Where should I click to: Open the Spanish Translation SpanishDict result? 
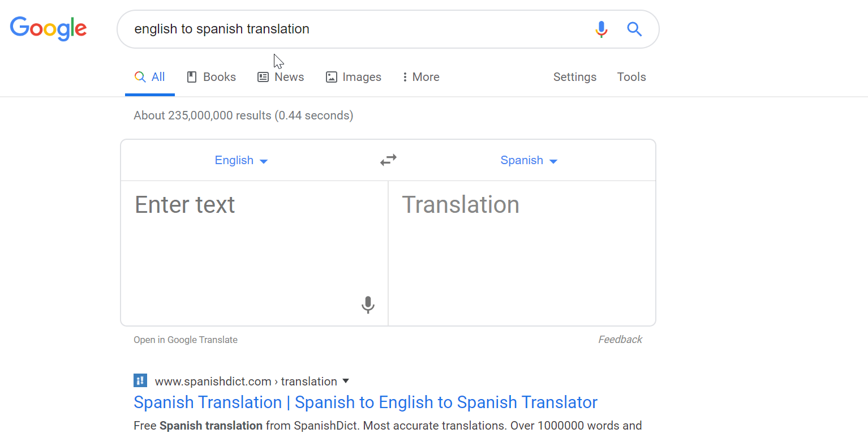pos(365,402)
